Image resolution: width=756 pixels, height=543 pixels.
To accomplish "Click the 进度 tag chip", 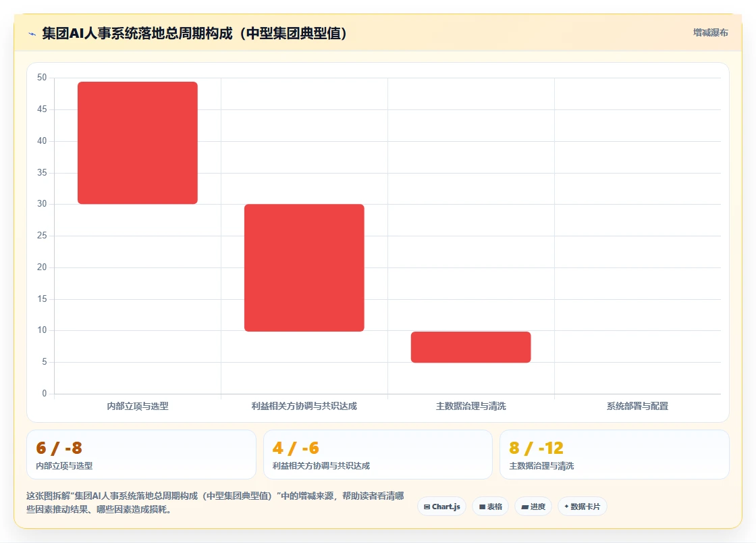I will pos(533,507).
